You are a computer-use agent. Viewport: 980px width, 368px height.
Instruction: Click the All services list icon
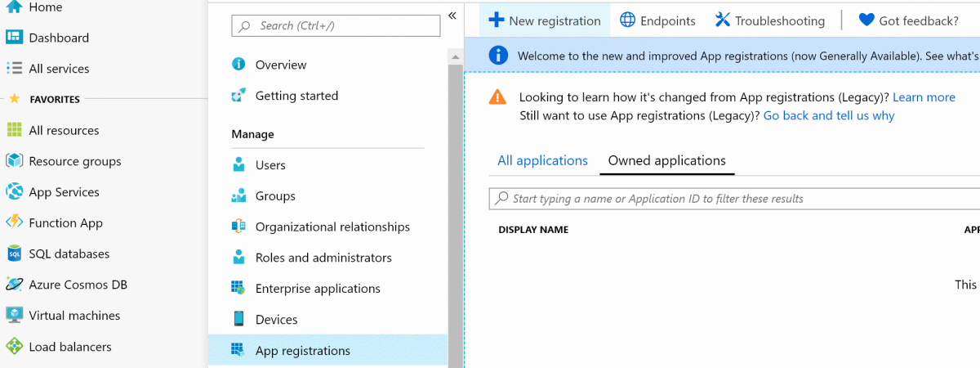[14, 69]
